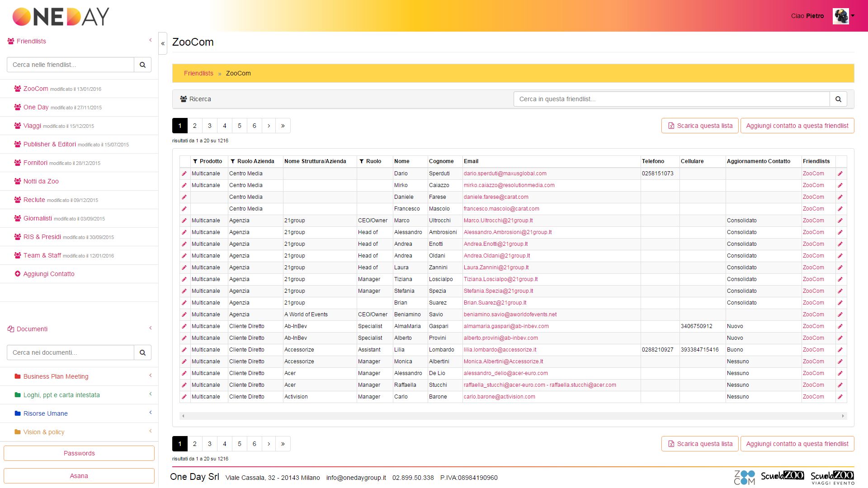The height and width of the screenshot is (488, 868).
Task: Expand the Risorse Umane folder chevron
Action: coord(151,413)
